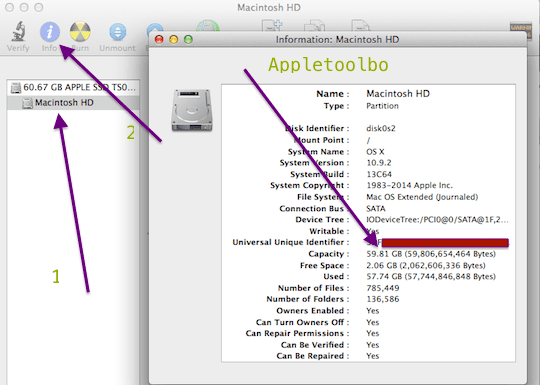Click the Type label in Information window
The height and width of the screenshot is (385, 540).
pos(336,106)
